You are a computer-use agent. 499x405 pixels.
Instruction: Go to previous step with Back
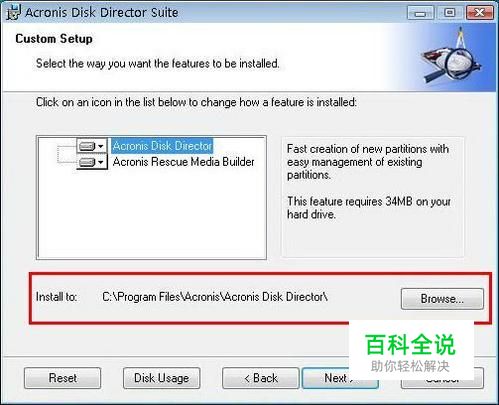(x=260, y=378)
